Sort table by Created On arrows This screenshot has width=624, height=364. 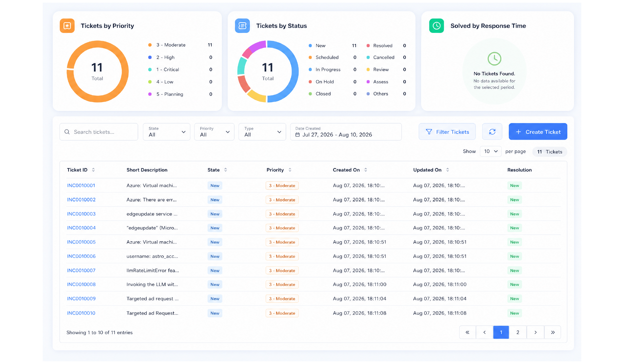click(x=366, y=170)
